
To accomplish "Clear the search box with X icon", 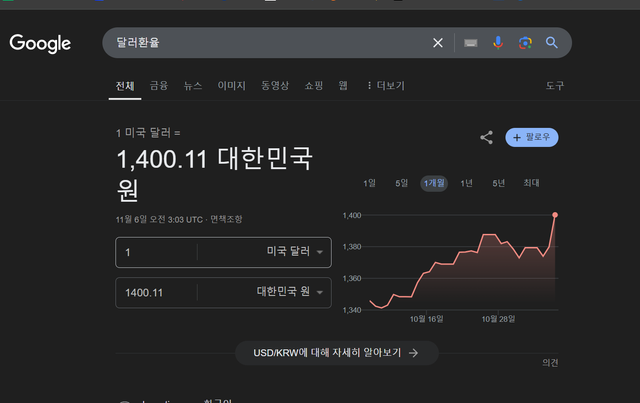I will 437,43.
